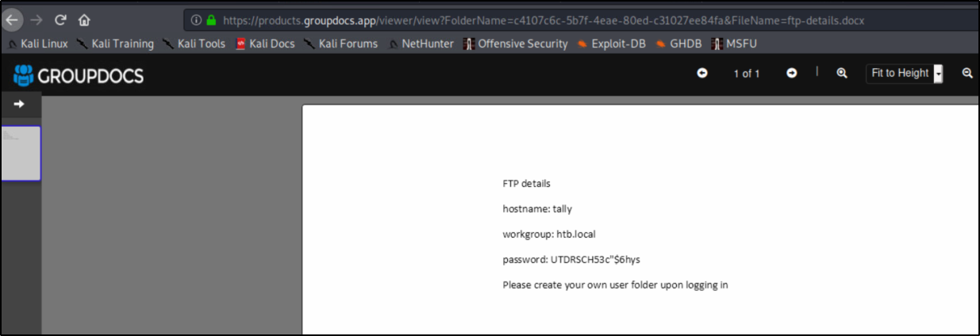
Task: Reload the page with refresh icon
Action: (x=60, y=20)
